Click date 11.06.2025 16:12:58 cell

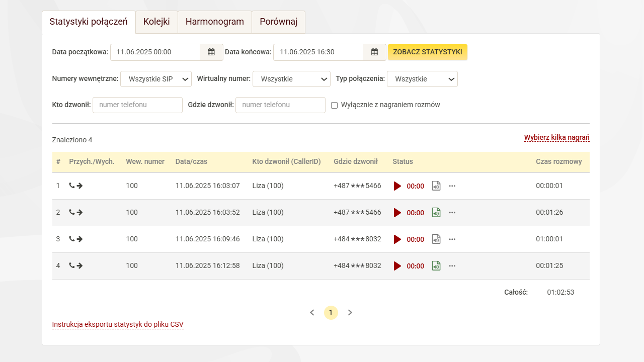click(x=208, y=266)
